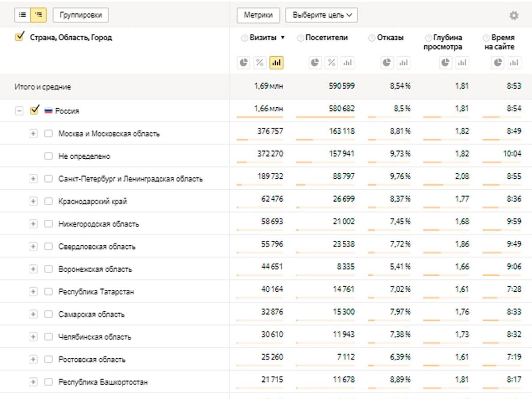
Task: Switch to flat list view icon
Action: (23, 15)
